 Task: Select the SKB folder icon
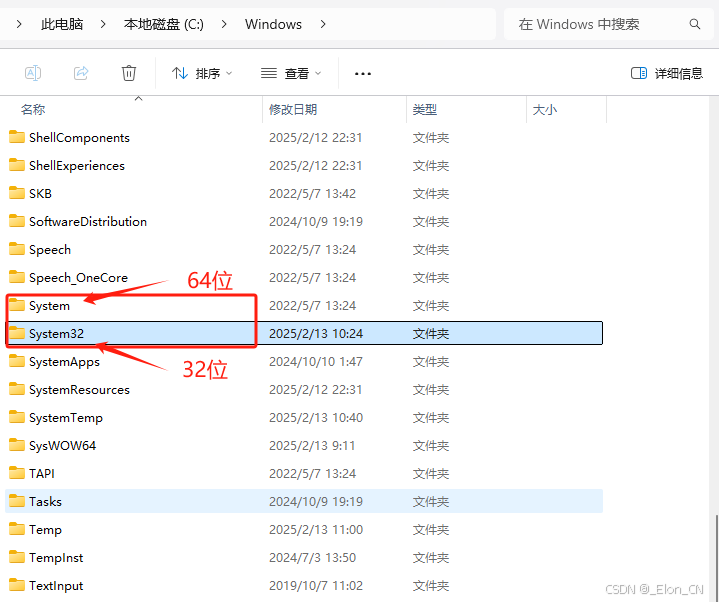tap(17, 193)
